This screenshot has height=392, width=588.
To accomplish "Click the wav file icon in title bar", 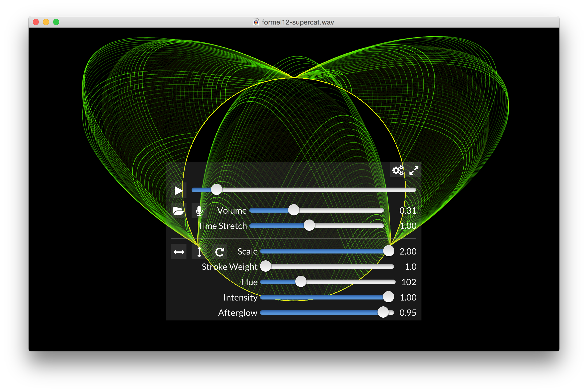I will [256, 22].
